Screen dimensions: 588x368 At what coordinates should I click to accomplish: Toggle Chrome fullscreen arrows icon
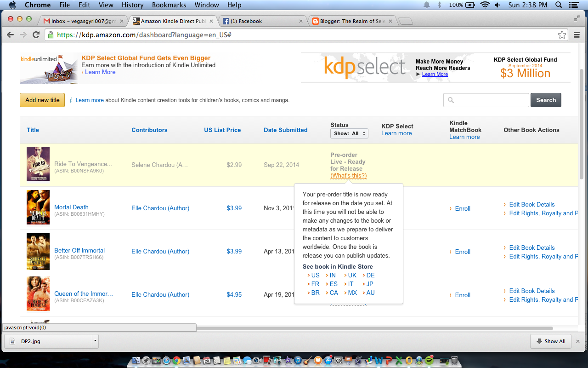577,18
